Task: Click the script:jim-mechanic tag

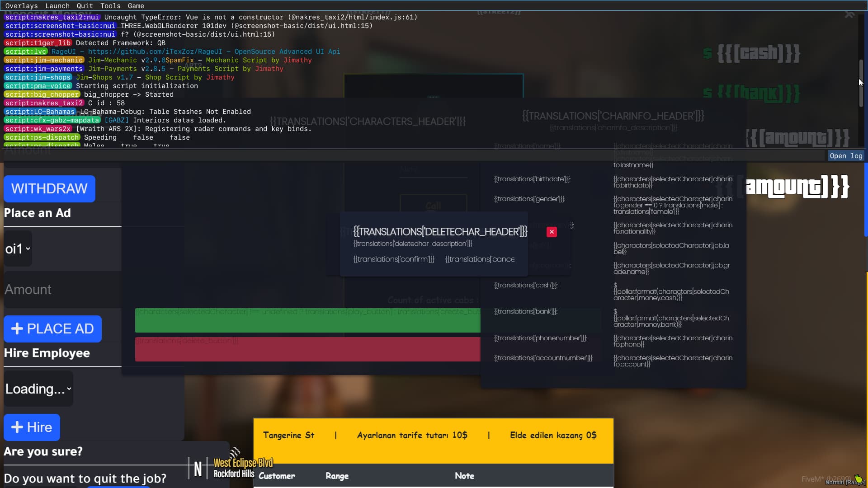Action: click(44, 60)
